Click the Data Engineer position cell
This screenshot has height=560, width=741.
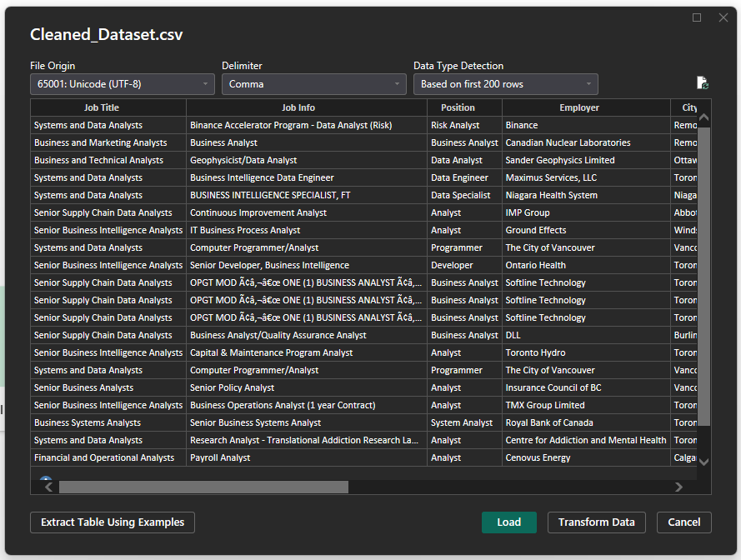464,177
